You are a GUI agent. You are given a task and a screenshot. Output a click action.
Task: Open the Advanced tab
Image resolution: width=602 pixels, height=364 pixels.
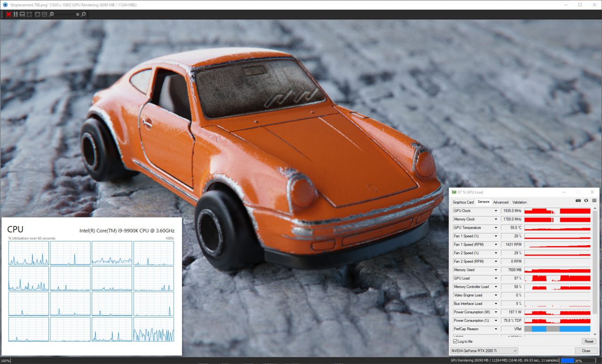coord(500,202)
